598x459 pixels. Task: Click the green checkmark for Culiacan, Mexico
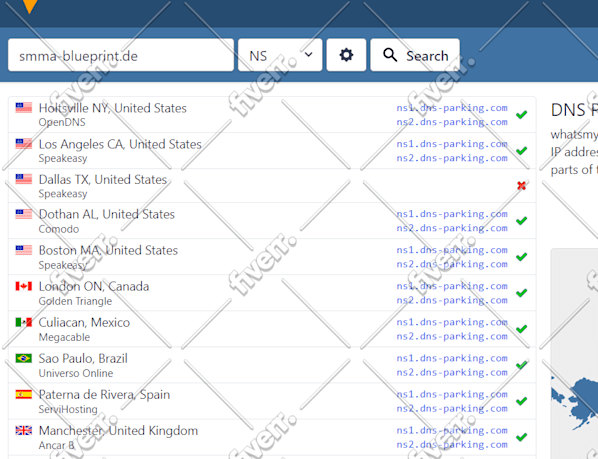[521, 329]
